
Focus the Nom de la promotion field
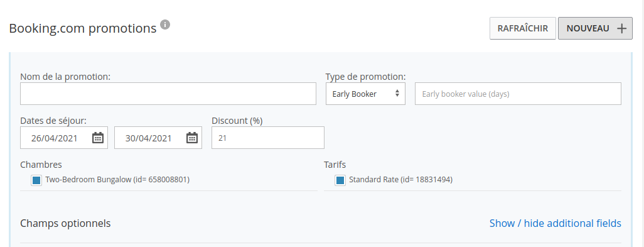coord(168,94)
